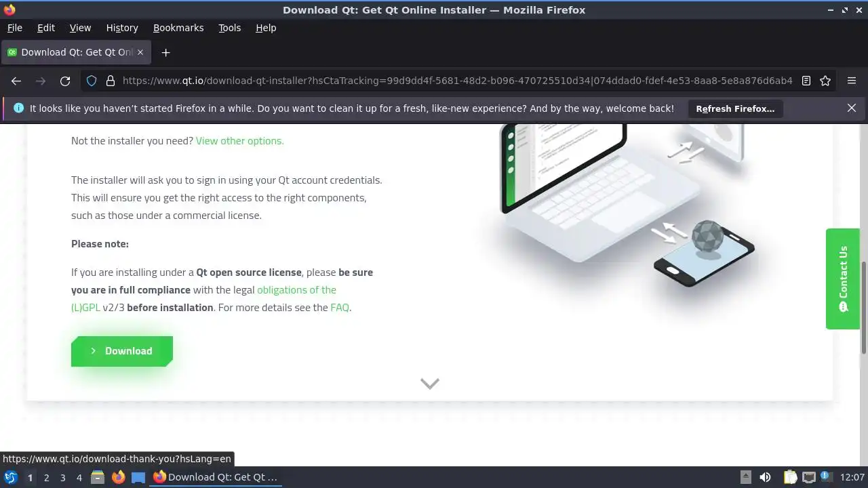
Task: Open the Bookmarks menu
Action: (x=178, y=28)
